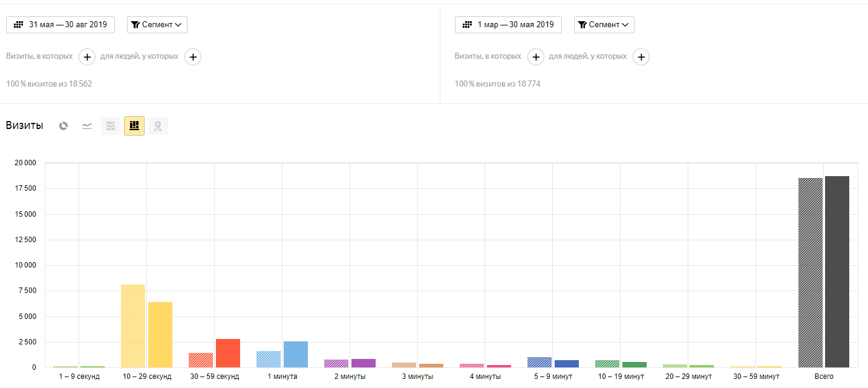Click the hatched yellow 10 – 29 секунд bar
Viewport: 868px width, 388px height.
click(x=133, y=326)
